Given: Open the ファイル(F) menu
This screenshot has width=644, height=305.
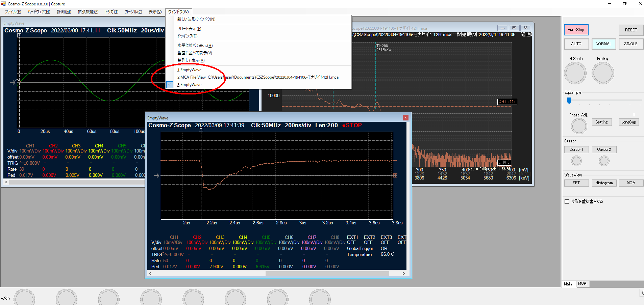Looking at the screenshot, I should coord(13,12).
